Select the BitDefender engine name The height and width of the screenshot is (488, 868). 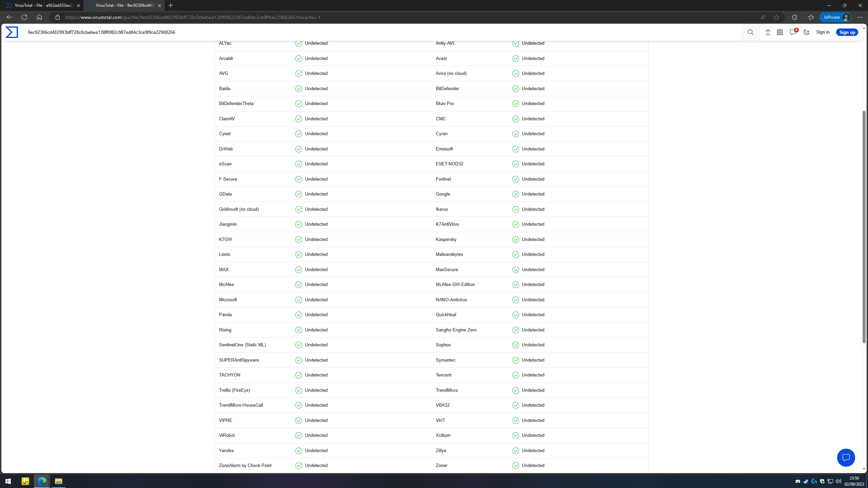[448, 89]
